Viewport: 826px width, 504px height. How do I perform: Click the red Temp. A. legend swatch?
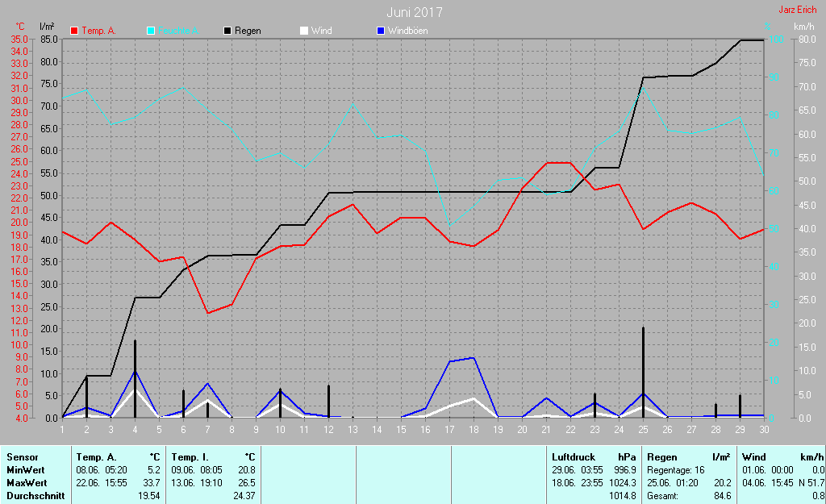tap(74, 31)
